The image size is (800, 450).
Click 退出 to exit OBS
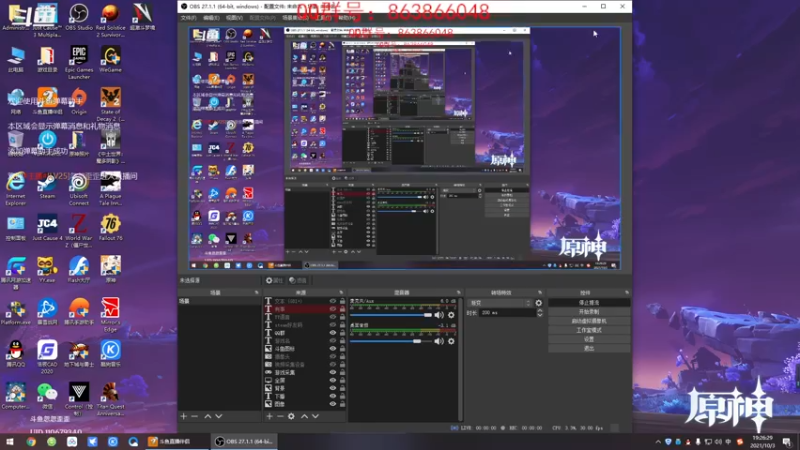(x=589, y=348)
